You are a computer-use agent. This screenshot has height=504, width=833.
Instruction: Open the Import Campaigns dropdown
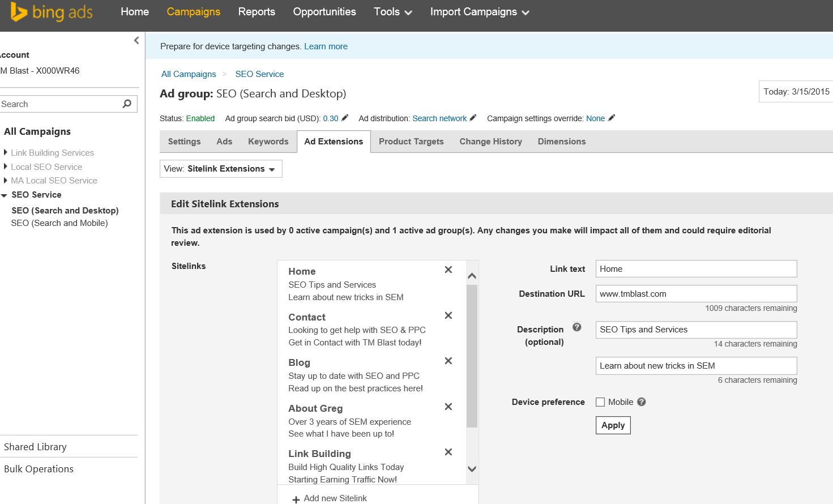[x=480, y=12]
